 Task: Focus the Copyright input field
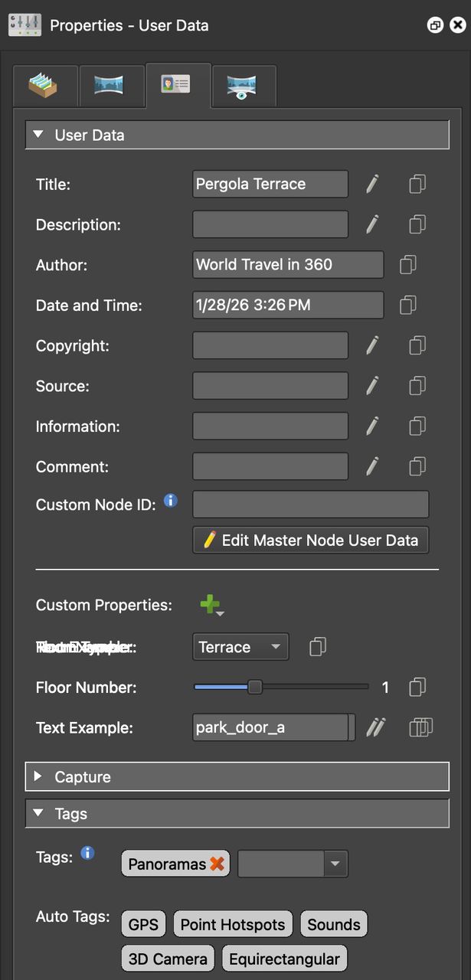tap(270, 345)
